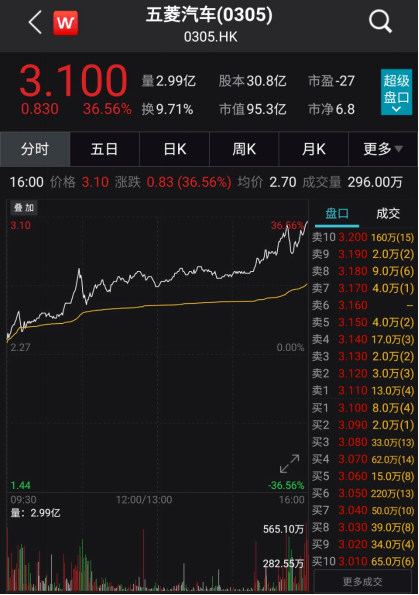Go back with the left arrow icon
Image resolution: width=419 pixels, height=595 pixels.
click(35, 22)
